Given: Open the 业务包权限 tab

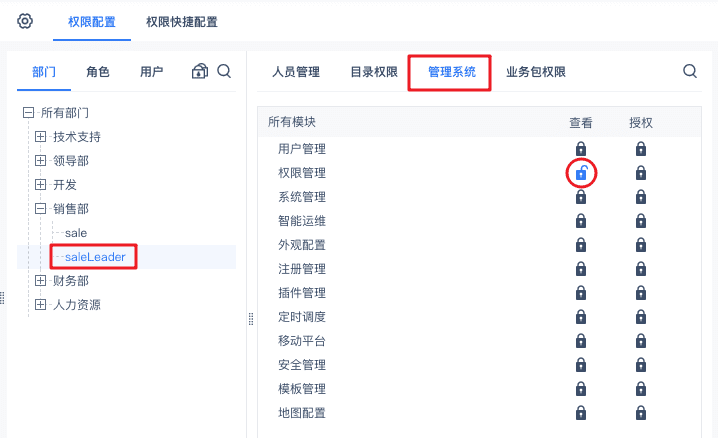Looking at the screenshot, I should [x=536, y=72].
